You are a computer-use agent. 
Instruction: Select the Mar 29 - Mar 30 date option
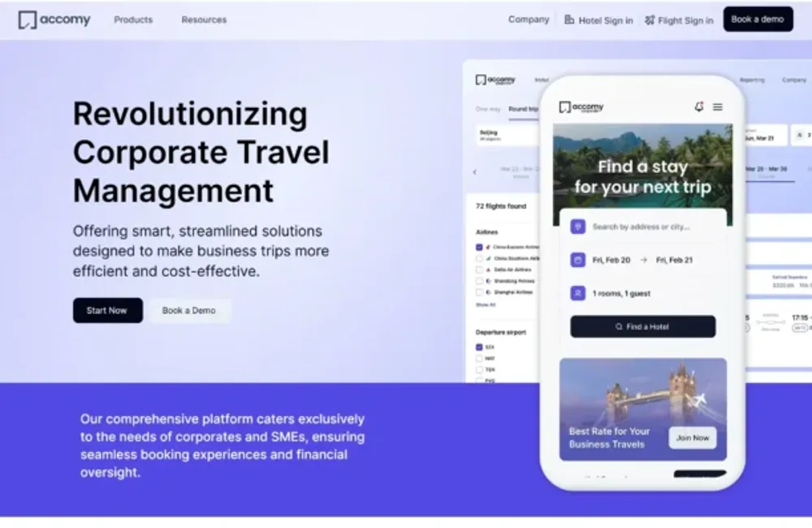pyautogui.click(x=767, y=169)
